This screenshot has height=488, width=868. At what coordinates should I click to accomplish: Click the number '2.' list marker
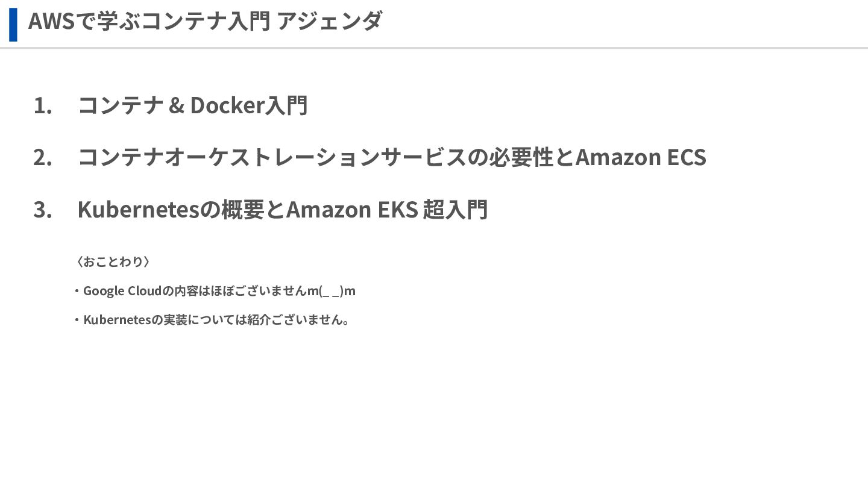tap(43, 157)
